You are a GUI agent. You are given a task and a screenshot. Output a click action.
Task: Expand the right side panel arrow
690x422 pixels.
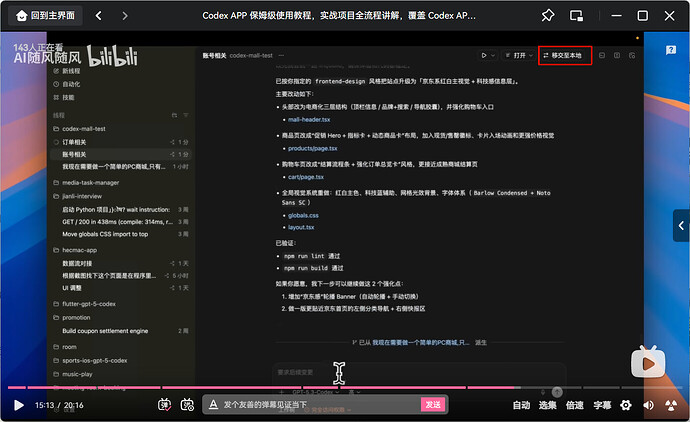point(681,226)
